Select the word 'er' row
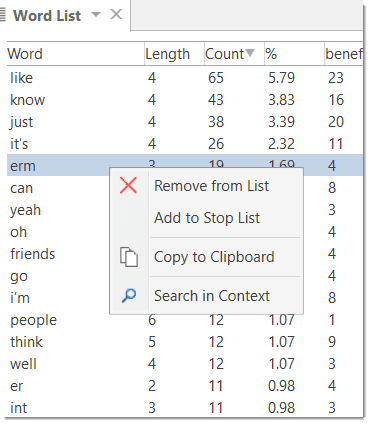370x424 pixels. [x=185, y=386]
